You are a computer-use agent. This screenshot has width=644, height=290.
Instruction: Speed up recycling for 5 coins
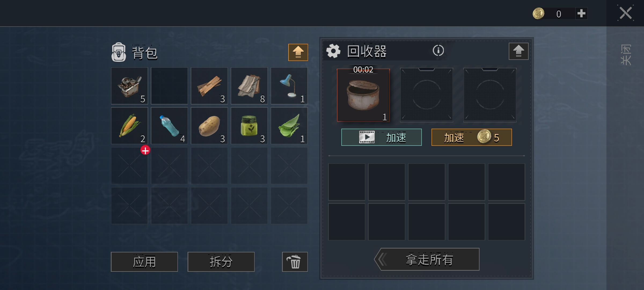coord(471,137)
